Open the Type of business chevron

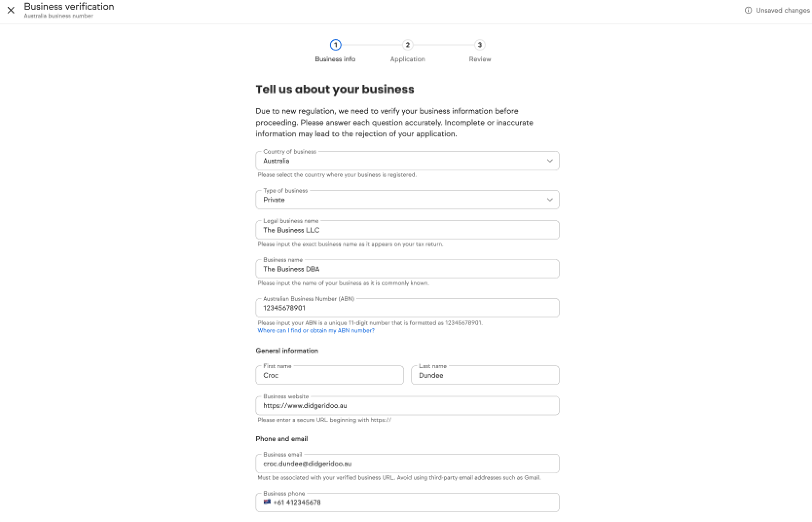550,200
